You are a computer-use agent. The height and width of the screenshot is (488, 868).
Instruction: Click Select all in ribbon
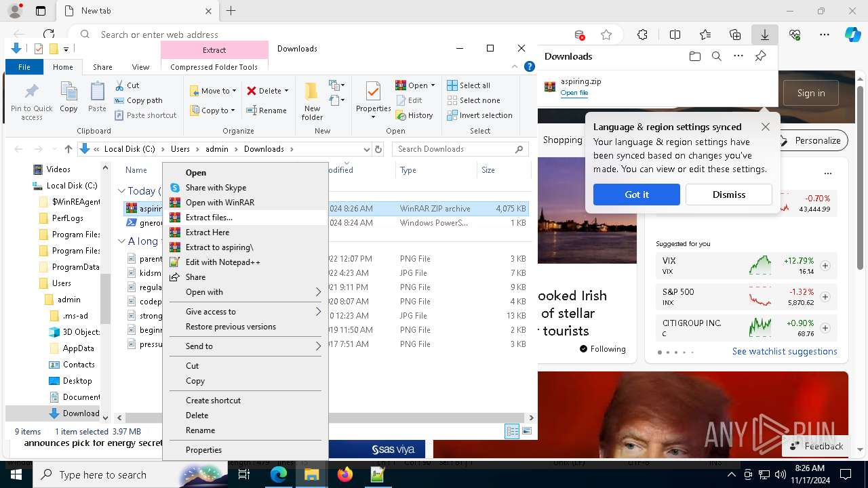pyautogui.click(x=469, y=85)
